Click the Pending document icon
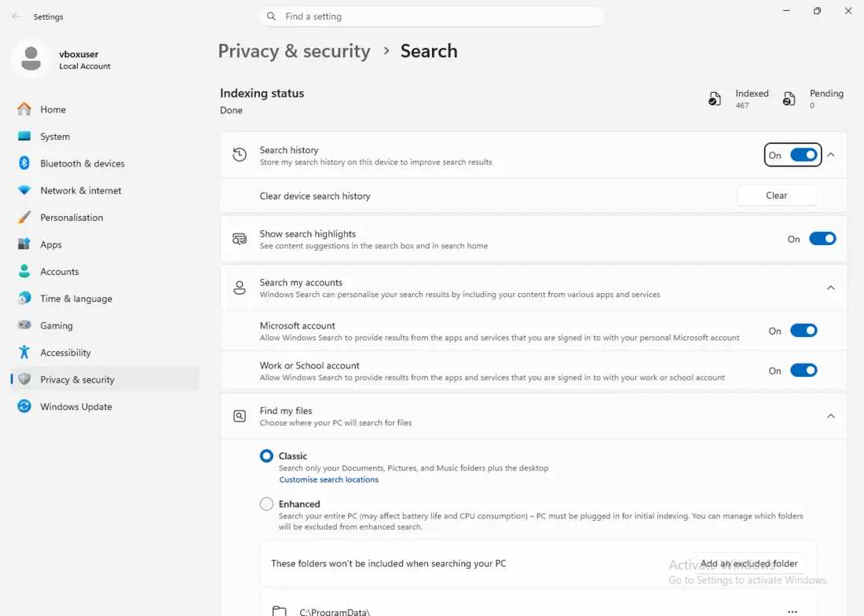This screenshot has width=864, height=616. 789,99
